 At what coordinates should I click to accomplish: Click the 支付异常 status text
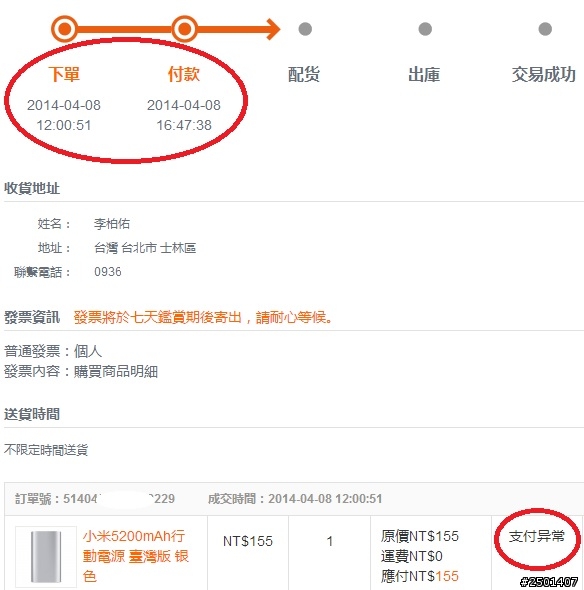(x=537, y=536)
